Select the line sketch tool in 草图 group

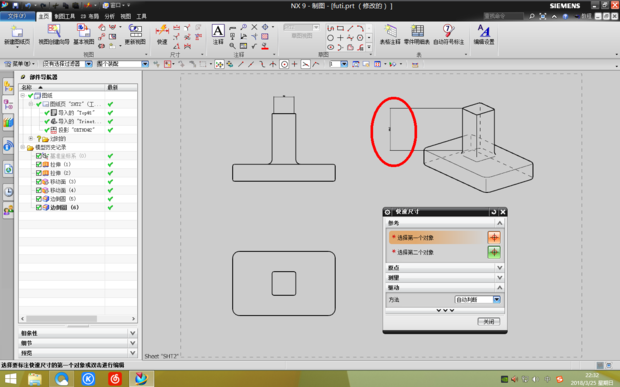point(350,28)
